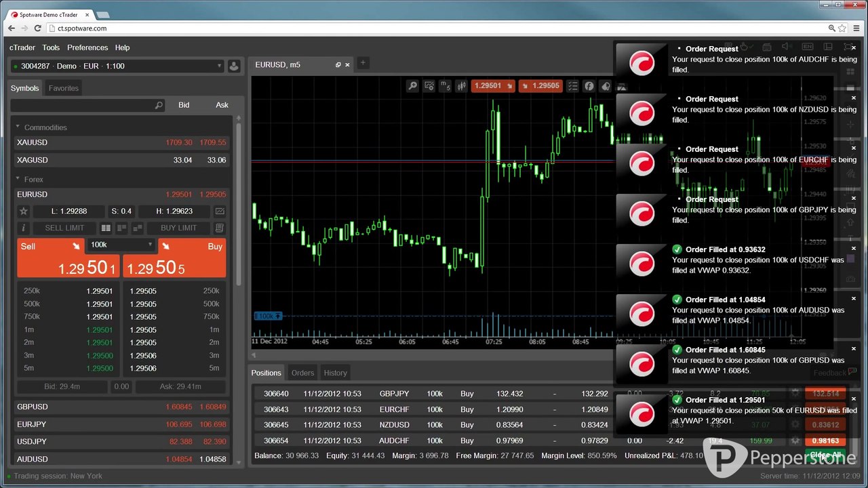Click the SELL LIMIT button

(x=64, y=228)
